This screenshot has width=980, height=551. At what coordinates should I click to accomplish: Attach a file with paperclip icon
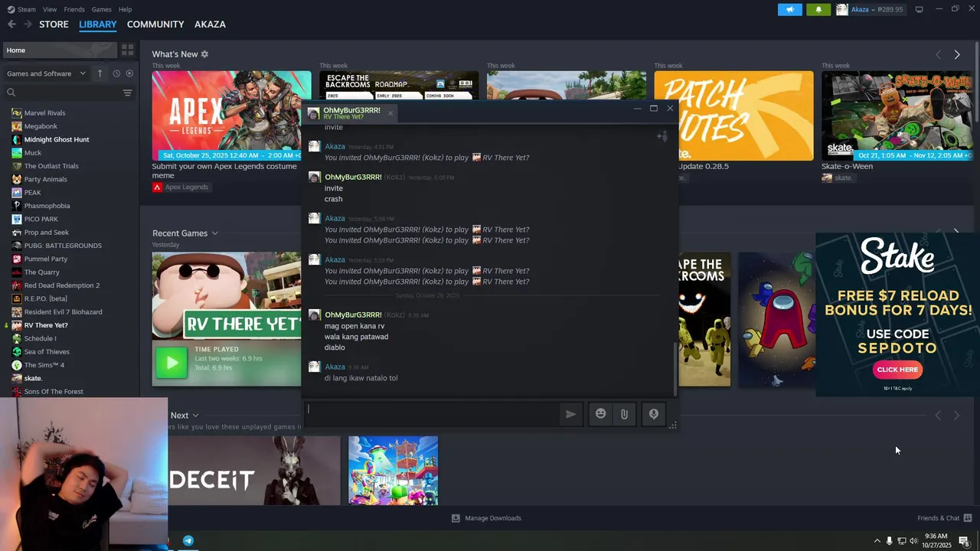[x=624, y=414]
